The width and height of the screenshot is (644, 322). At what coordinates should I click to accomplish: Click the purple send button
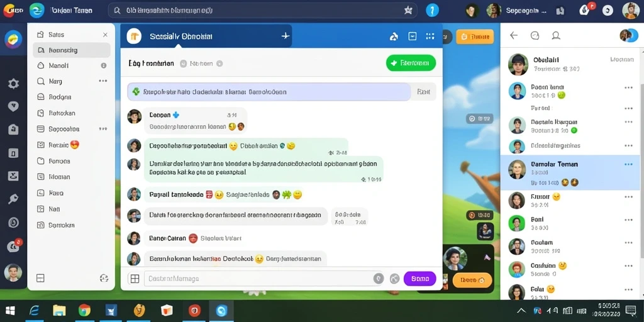click(419, 279)
